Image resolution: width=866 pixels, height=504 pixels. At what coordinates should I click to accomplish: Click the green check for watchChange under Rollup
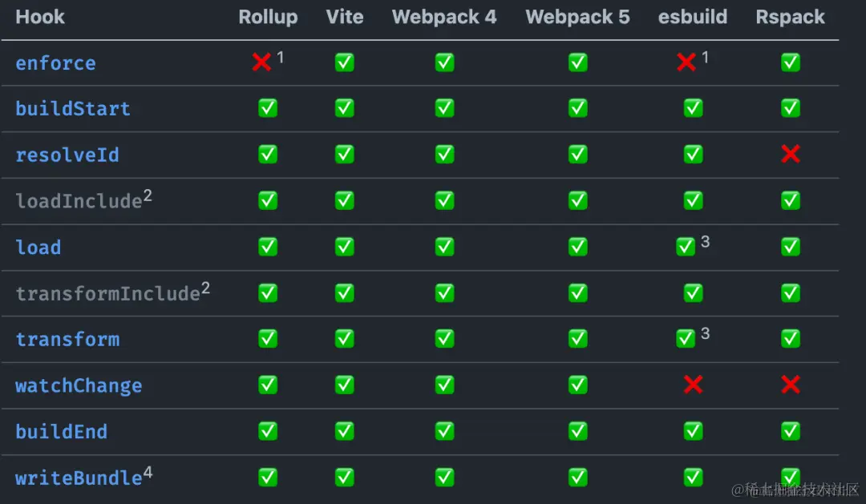point(268,385)
